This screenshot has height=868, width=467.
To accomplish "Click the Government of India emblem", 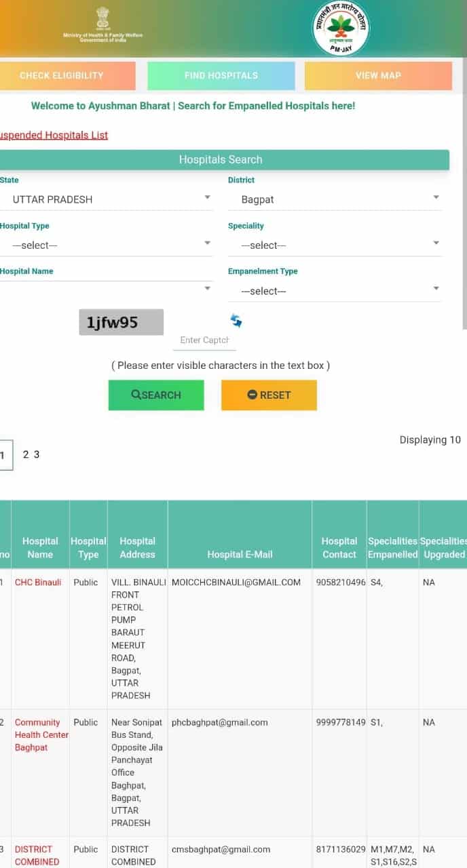I will [103, 18].
